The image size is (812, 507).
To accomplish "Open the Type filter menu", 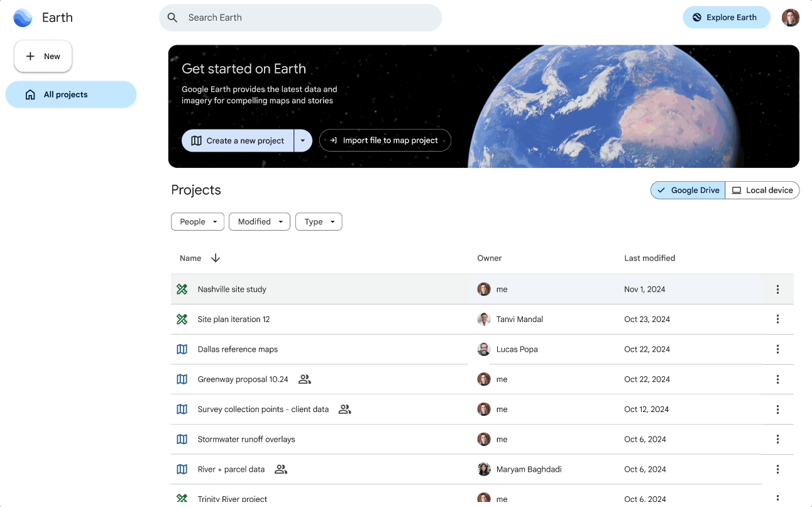I will 319,221.
